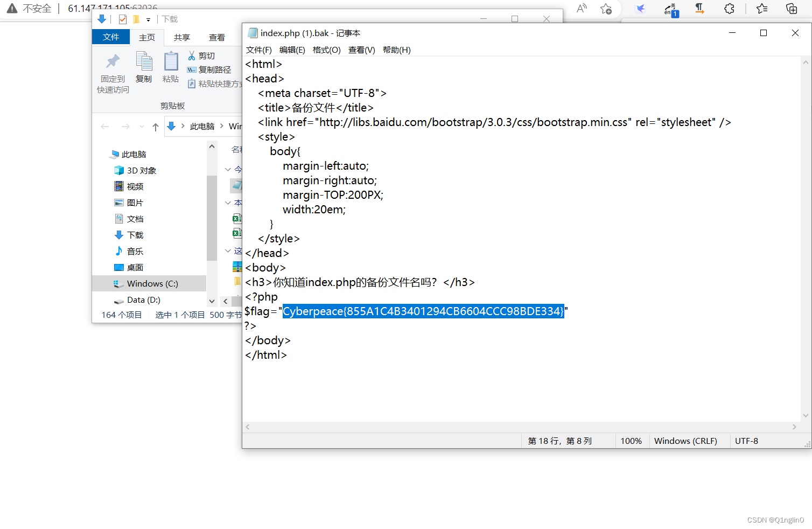The image size is (812, 529).
Task: Click Explorer title bar download arrow icon
Action: [102, 19]
